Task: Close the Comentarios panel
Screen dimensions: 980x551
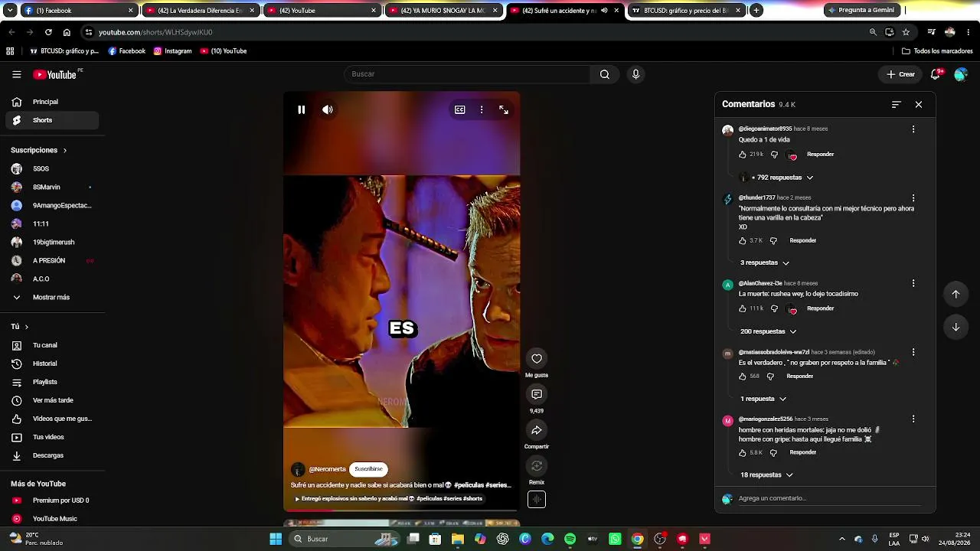Action: click(919, 104)
